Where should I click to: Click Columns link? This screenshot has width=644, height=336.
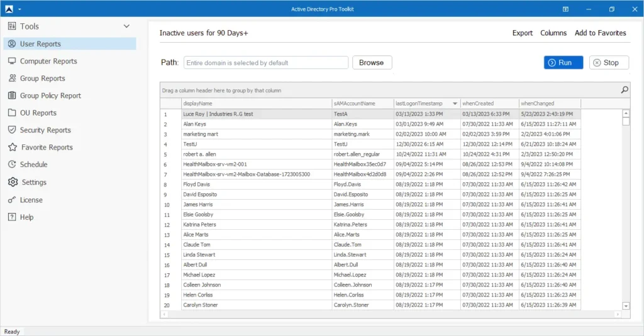point(553,33)
